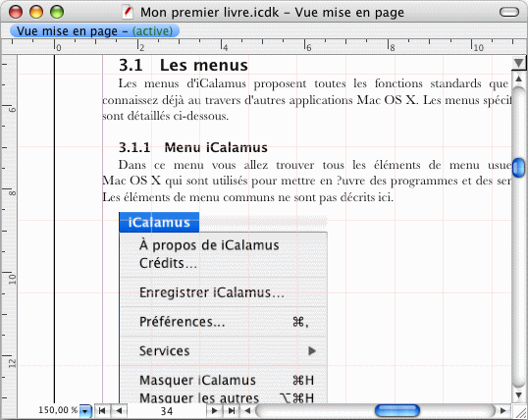This screenshot has width=528, height=420.
Task: Zoom the window with the green button
Action: (x=57, y=12)
